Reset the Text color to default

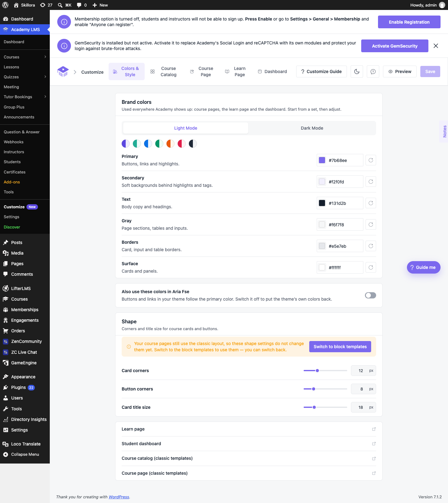click(x=371, y=203)
